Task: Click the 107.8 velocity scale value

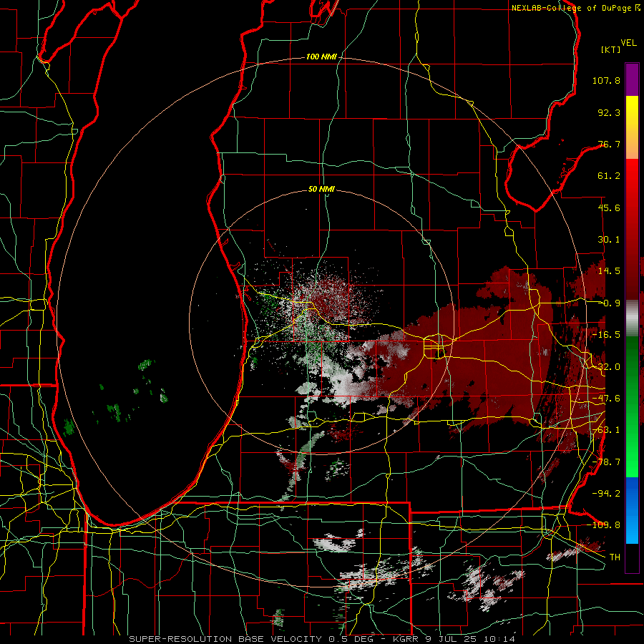Action: click(606, 80)
